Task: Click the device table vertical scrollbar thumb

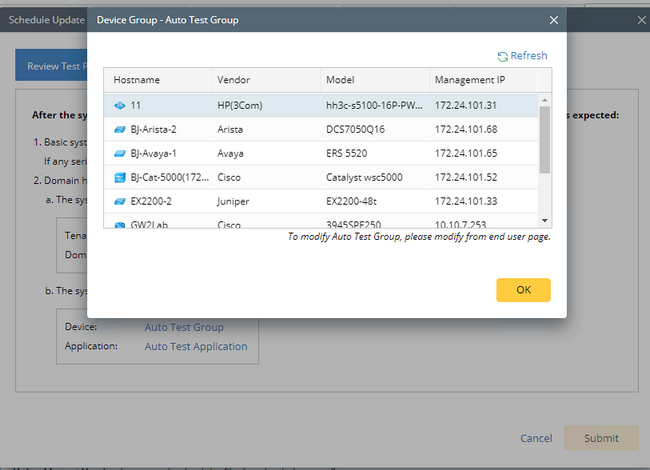Action: tap(545, 140)
